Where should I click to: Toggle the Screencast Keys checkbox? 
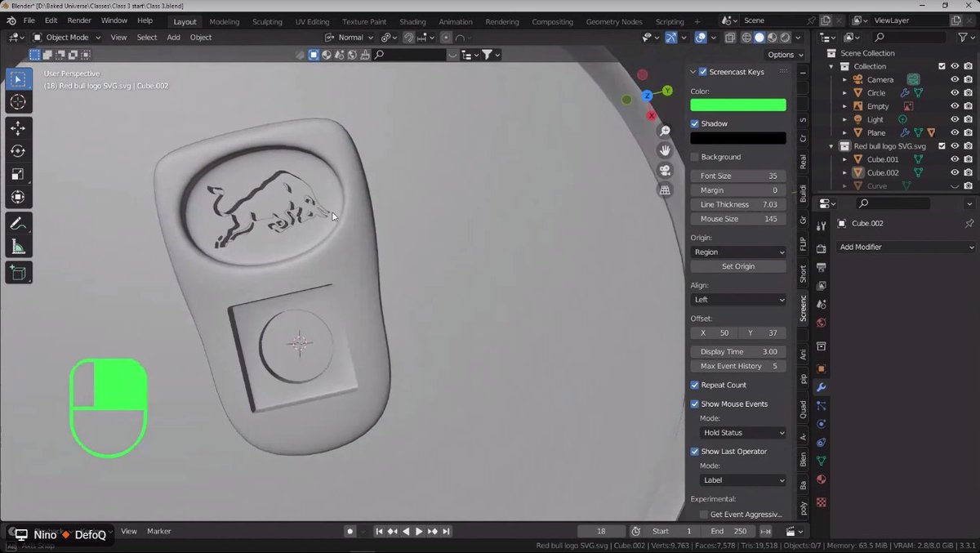point(703,72)
